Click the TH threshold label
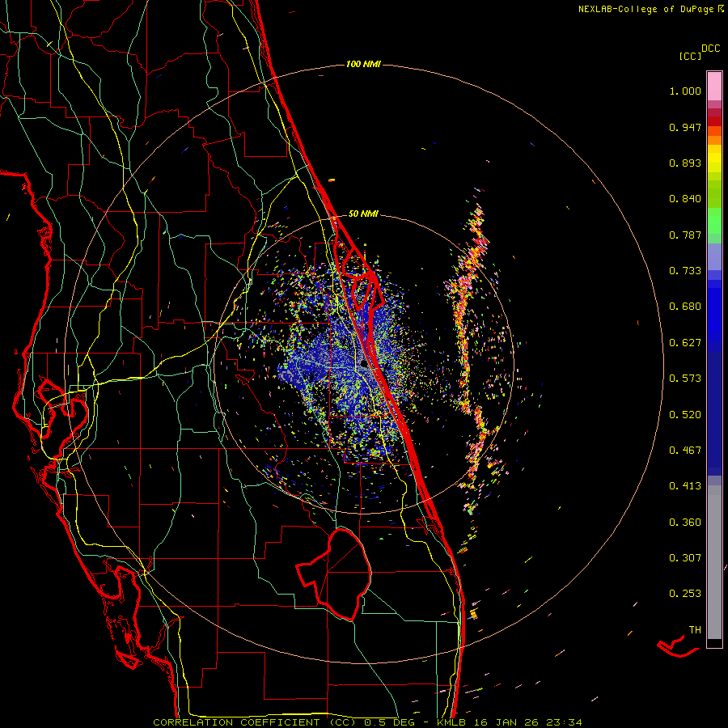The height and width of the screenshot is (728, 728). coord(695,630)
